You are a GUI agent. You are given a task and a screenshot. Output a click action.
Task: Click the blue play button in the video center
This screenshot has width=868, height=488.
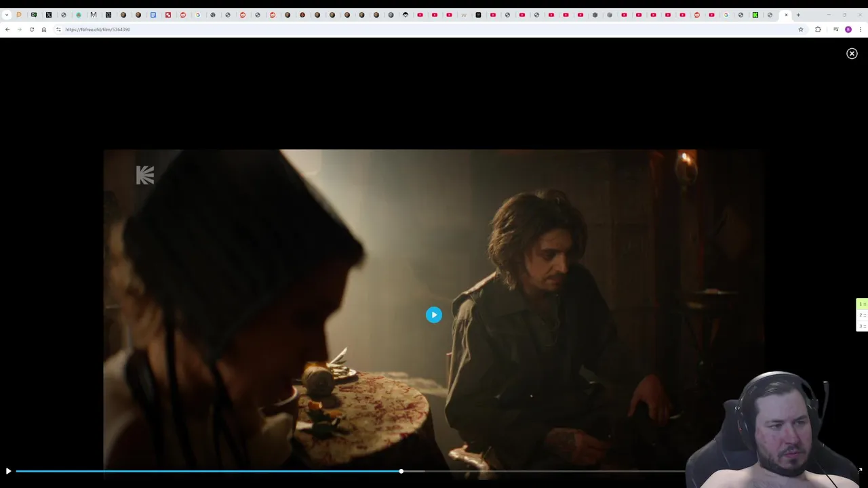point(434,314)
